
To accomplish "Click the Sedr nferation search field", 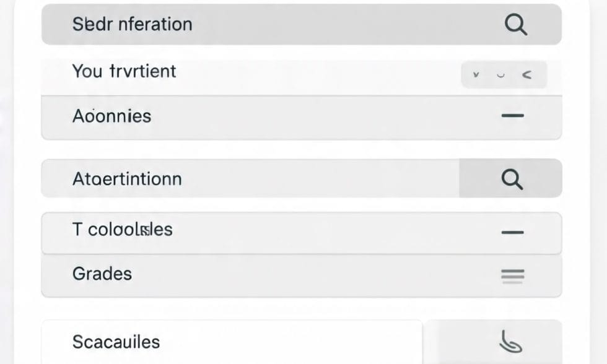I will click(248, 25).
